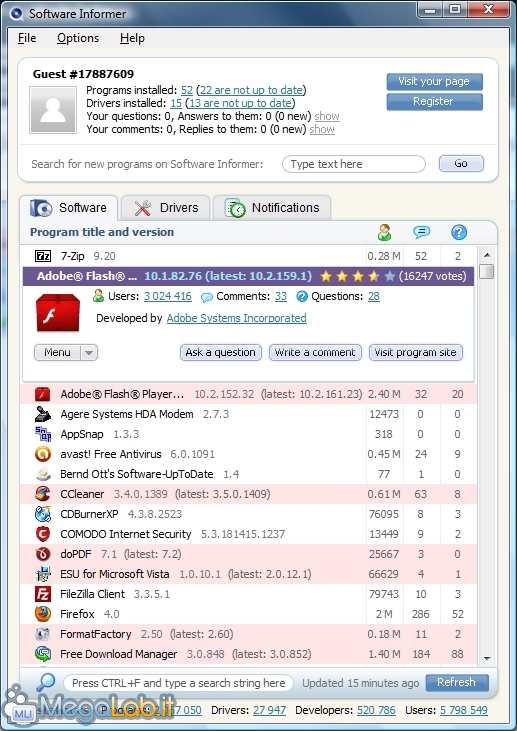This screenshot has width=517, height=731.
Task: Open the Help menu
Action: click(132, 38)
